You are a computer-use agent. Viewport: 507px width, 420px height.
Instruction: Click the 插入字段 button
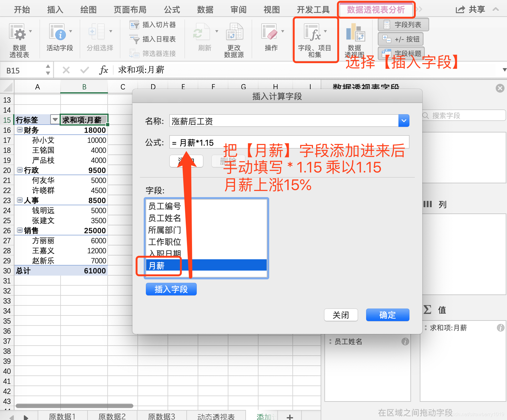(171, 289)
